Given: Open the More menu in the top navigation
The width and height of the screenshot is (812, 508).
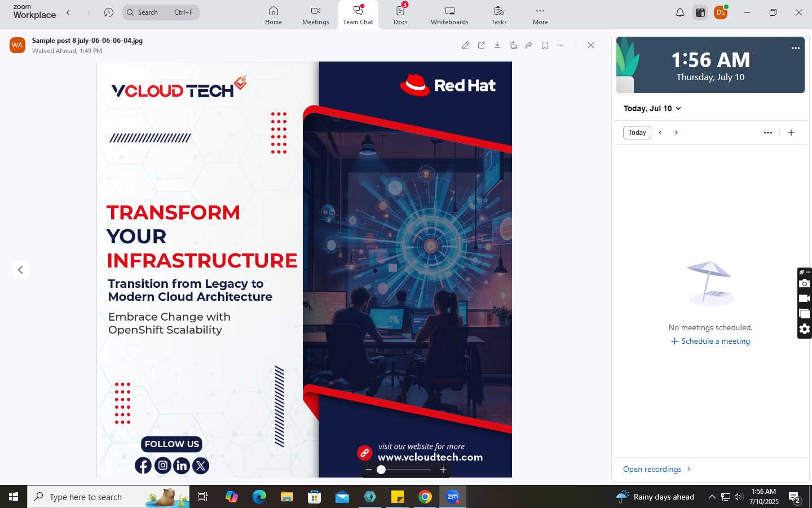Looking at the screenshot, I should (540, 15).
